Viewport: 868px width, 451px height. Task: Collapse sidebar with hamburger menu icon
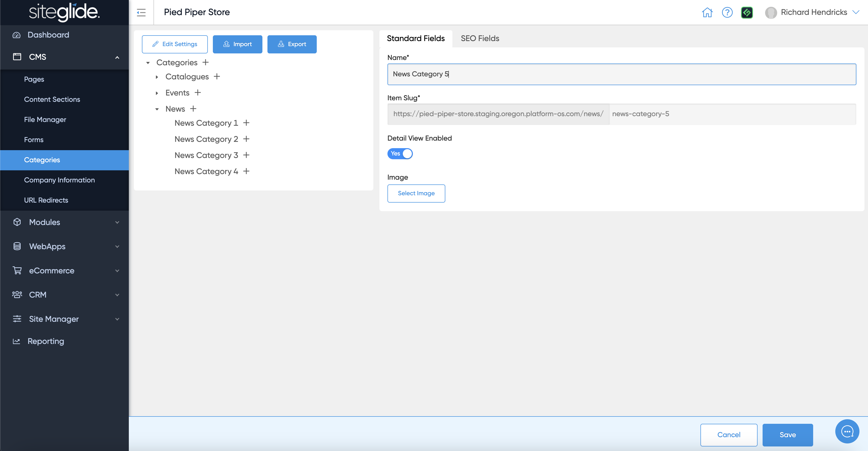[x=141, y=13]
